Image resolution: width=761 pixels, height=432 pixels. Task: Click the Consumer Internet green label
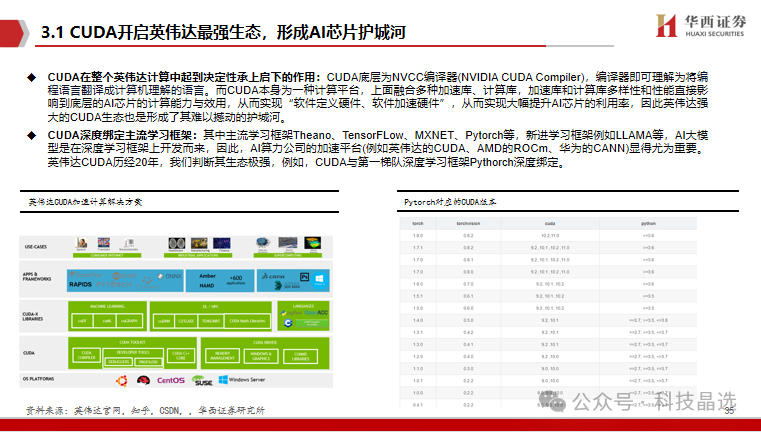click(107, 255)
